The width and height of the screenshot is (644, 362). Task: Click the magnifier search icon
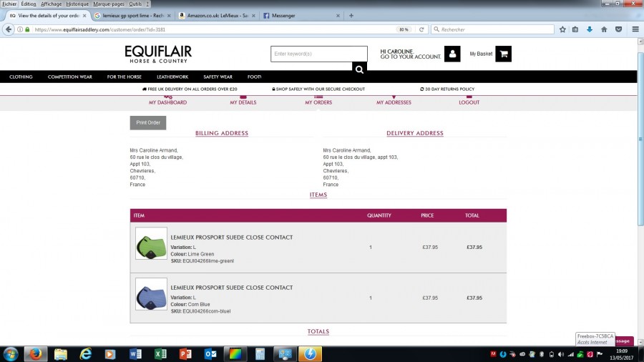[359, 69]
